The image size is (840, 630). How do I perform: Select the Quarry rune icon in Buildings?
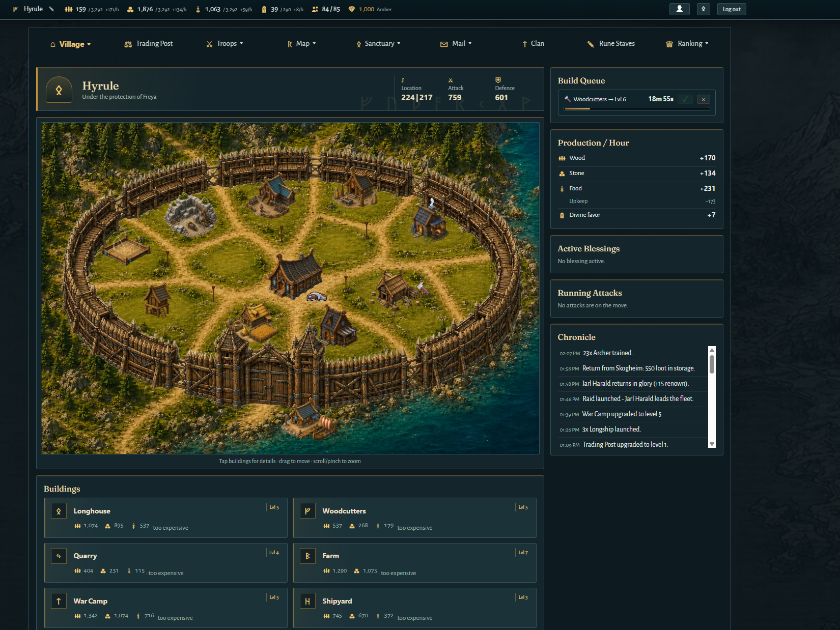pyautogui.click(x=59, y=556)
